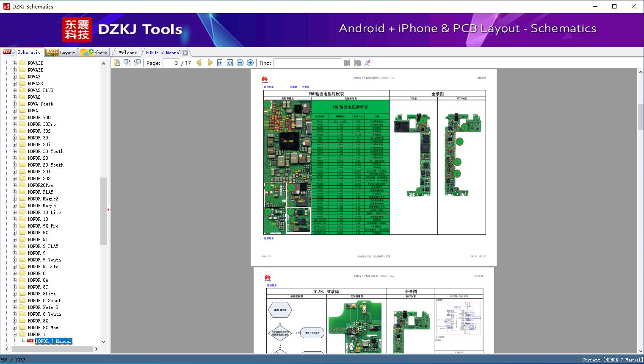
Task: Select the HONOR 9 Youth tree item
Action: 44,260
